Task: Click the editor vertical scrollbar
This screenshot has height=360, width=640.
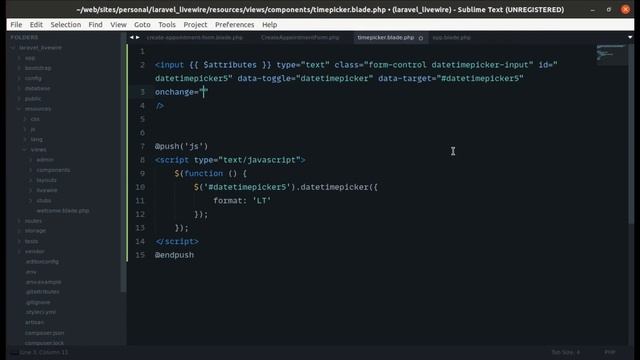Action: pos(631,135)
